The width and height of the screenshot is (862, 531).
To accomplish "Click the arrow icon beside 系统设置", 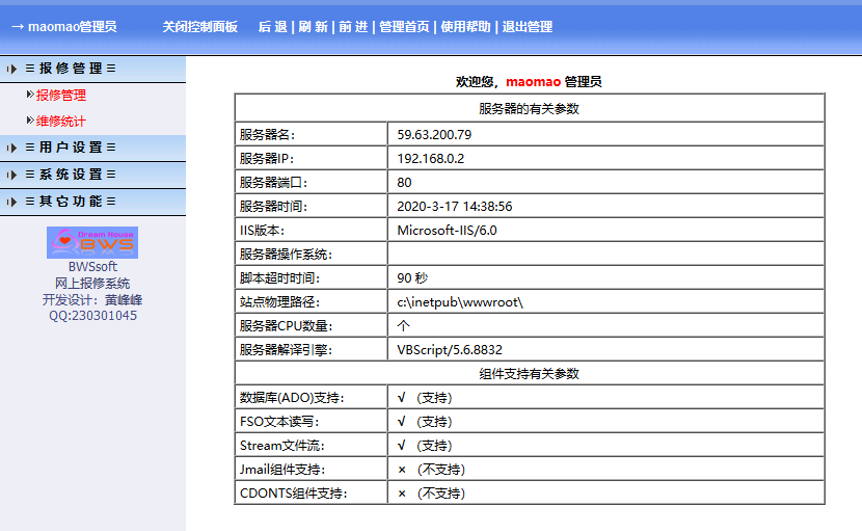I will click(x=11, y=175).
